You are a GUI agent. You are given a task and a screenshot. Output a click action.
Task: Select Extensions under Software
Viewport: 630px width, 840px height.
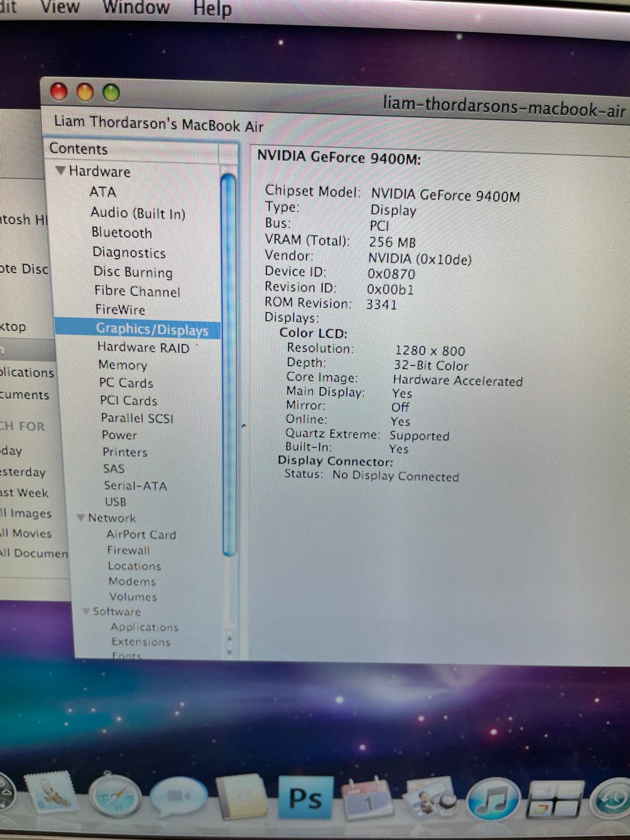pyautogui.click(x=140, y=641)
